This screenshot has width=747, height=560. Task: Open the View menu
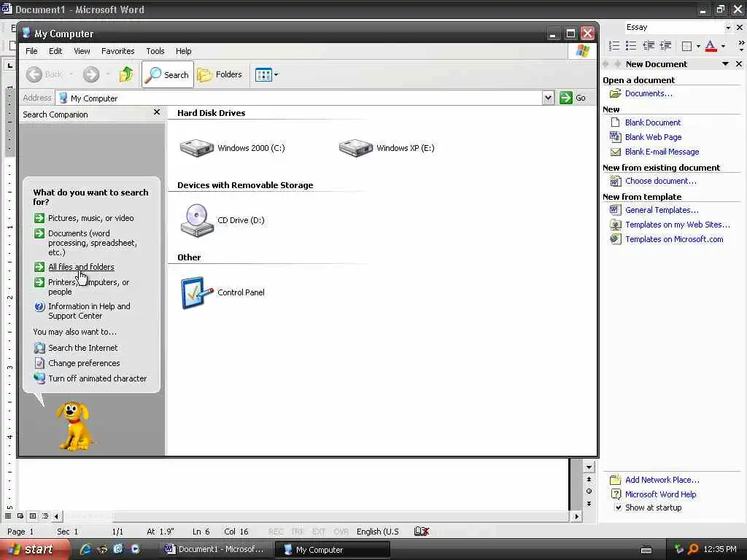point(82,51)
